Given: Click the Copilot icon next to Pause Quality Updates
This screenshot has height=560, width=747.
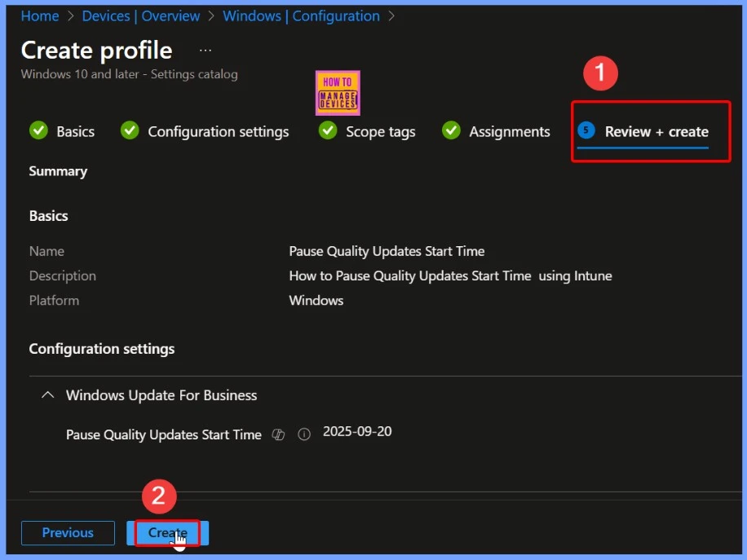Looking at the screenshot, I should (x=278, y=434).
